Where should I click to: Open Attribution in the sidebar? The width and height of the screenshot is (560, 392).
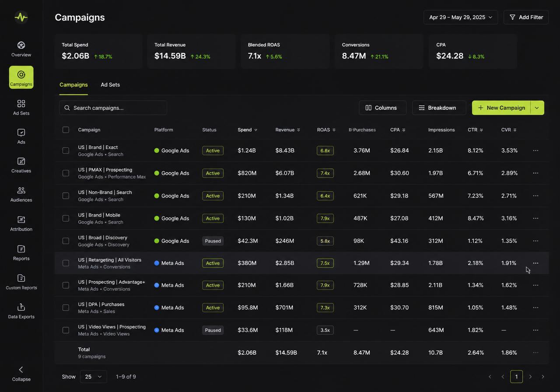point(21,223)
